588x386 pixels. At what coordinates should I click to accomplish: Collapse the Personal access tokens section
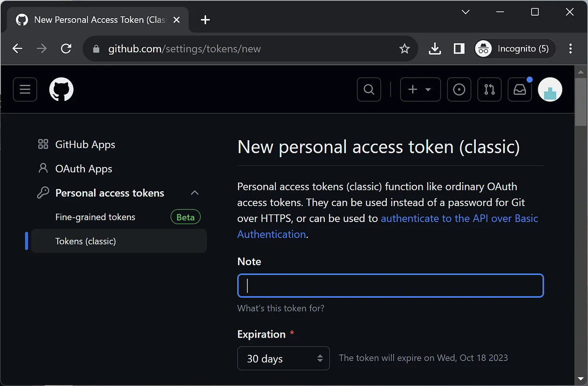195,193
